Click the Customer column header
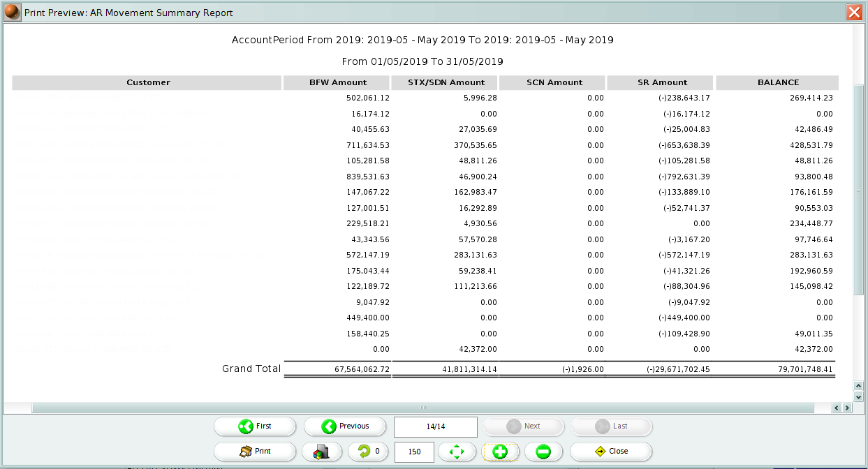 148,82
